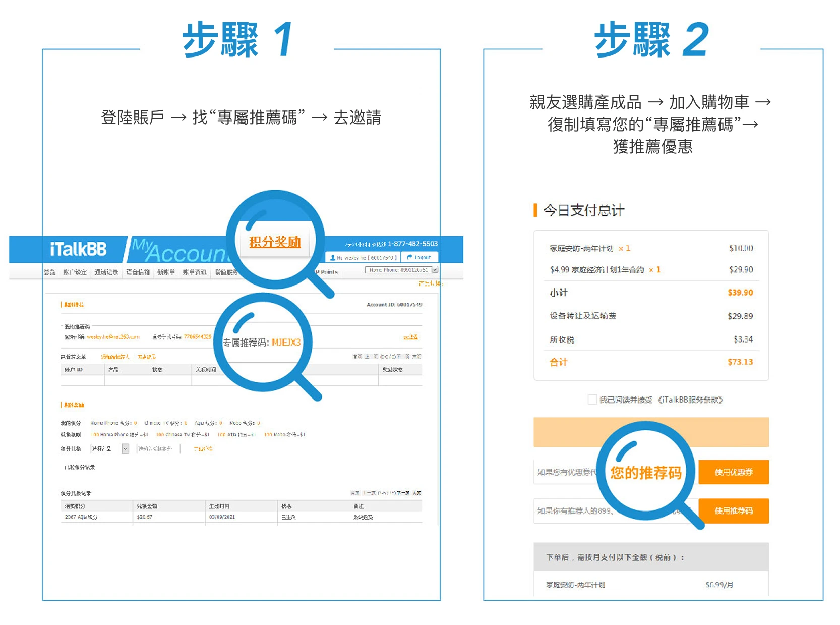Open the 总览 overview tab
Viewport: 840px width, 625px height.
(x=49, y=272)
